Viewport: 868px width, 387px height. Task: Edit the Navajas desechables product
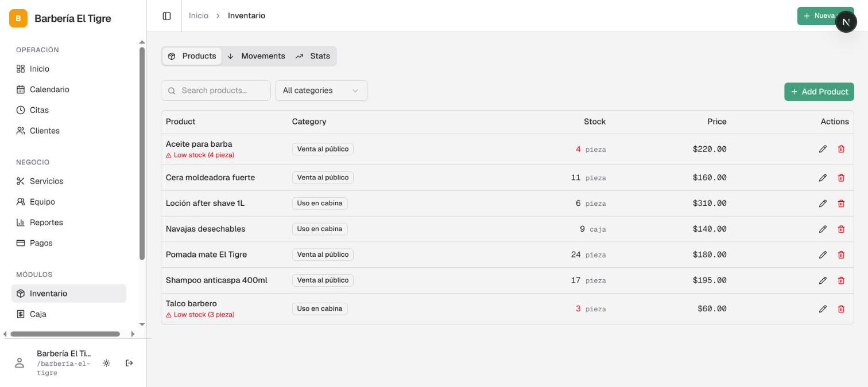[823, 229]
